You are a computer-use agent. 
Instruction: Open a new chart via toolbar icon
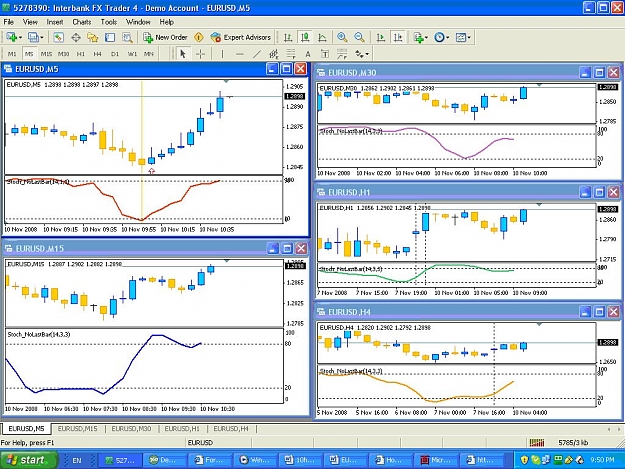(11, 37)
